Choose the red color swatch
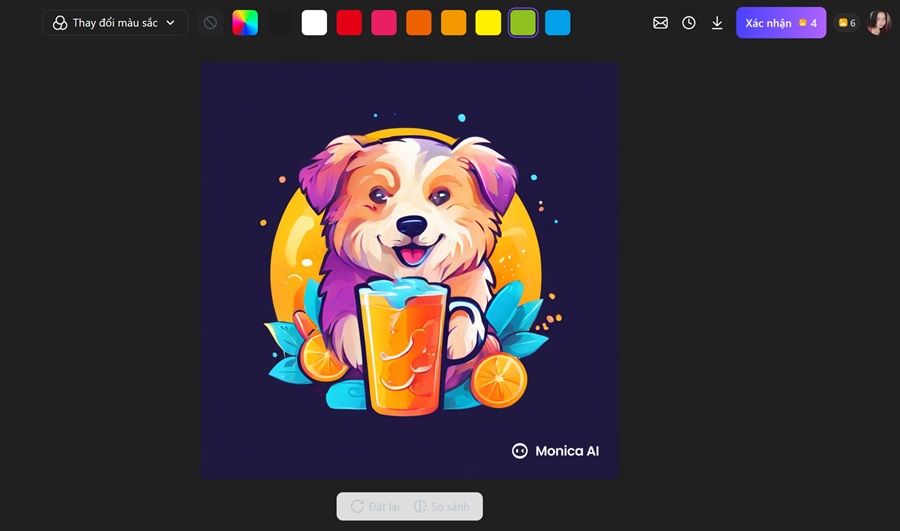900x531 pixels. (x=349, y=23)
